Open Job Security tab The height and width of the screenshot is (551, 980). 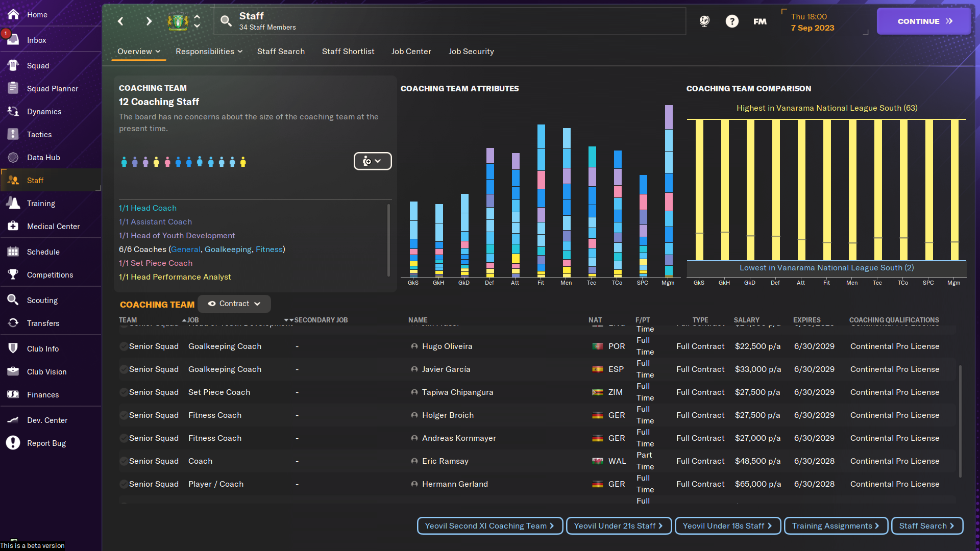point(471,52)
